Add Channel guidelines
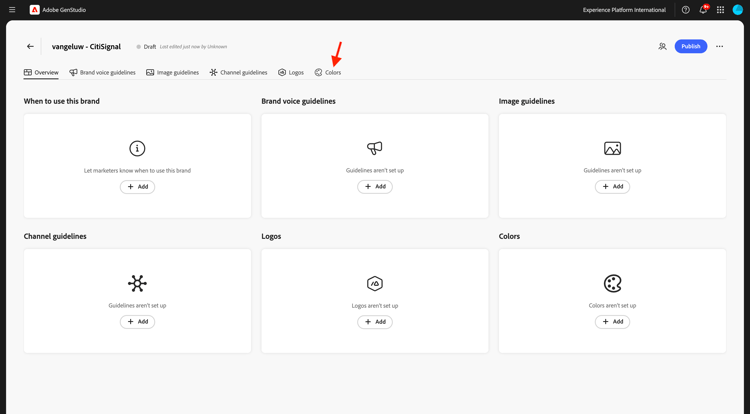This screenshot has height=414, width=750. 137,322
